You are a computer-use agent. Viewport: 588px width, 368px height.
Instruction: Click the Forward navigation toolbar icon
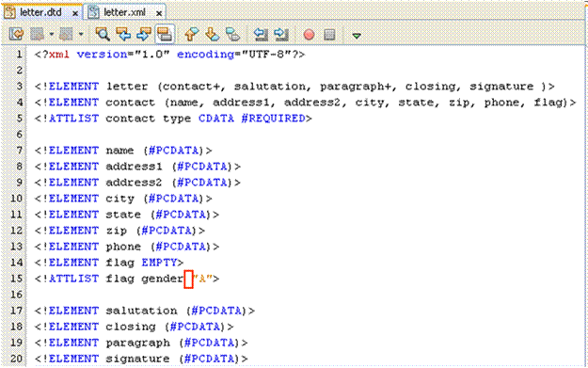pyautogui.click(x=67, y=35)
